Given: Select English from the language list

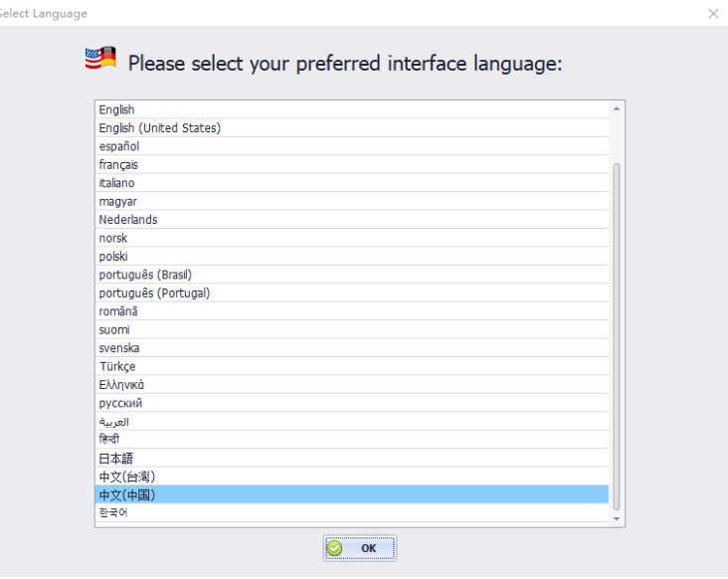Looking at the screenshot, I should coord(351,109).
